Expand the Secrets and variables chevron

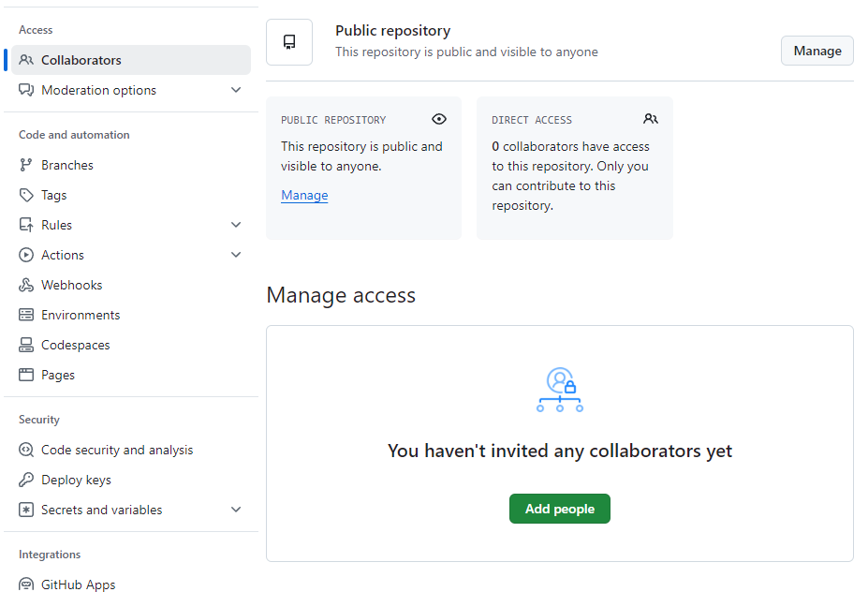(236, 510)
